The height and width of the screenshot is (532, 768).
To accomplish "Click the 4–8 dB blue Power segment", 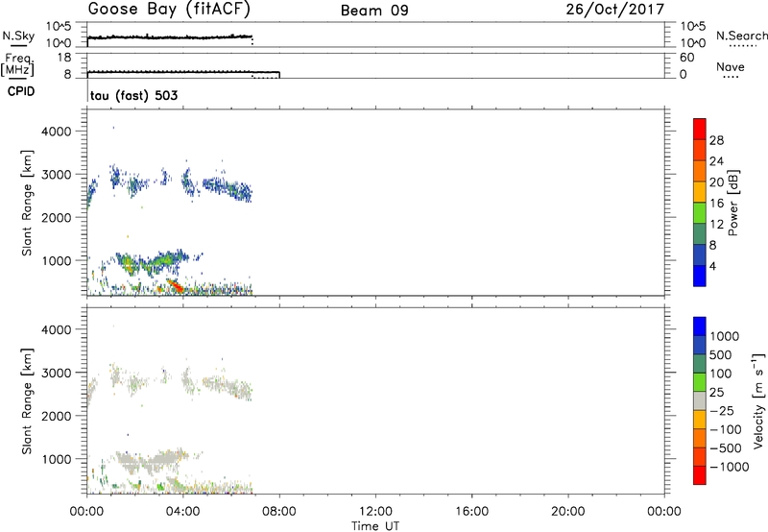I will click(x=700, y=254).
